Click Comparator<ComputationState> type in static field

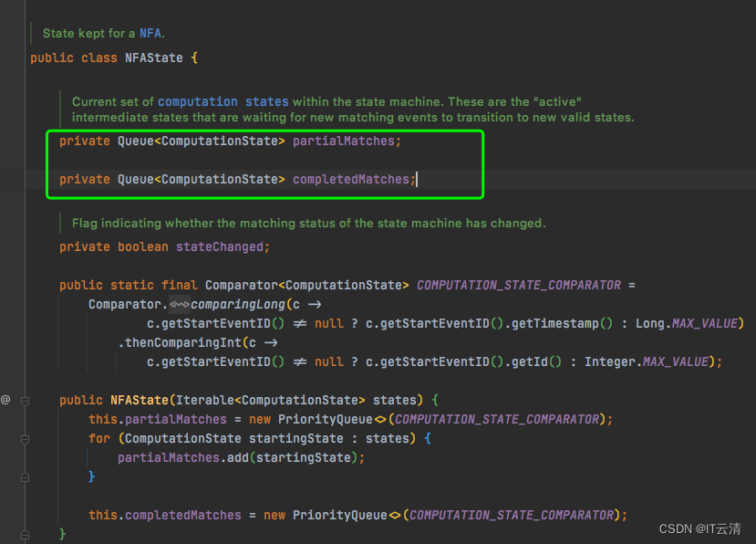[x=307, y=286]
